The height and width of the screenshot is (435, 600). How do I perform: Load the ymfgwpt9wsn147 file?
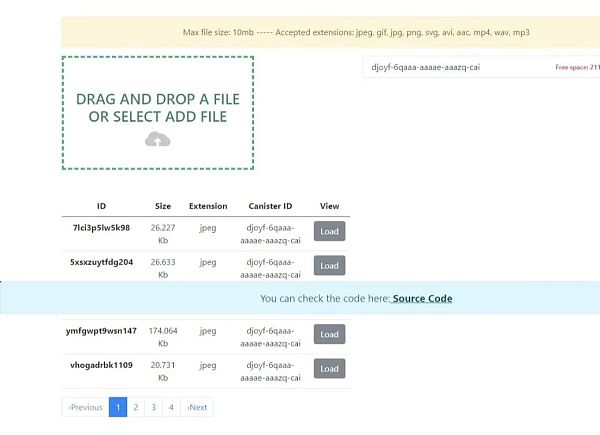click(x=329, y=335)
